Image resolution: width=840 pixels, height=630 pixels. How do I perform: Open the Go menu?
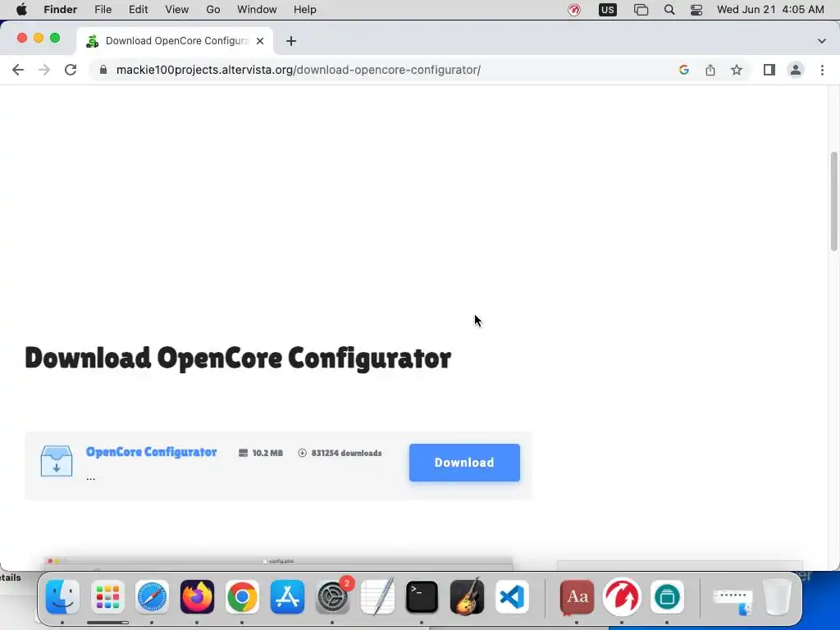[212, 10]
